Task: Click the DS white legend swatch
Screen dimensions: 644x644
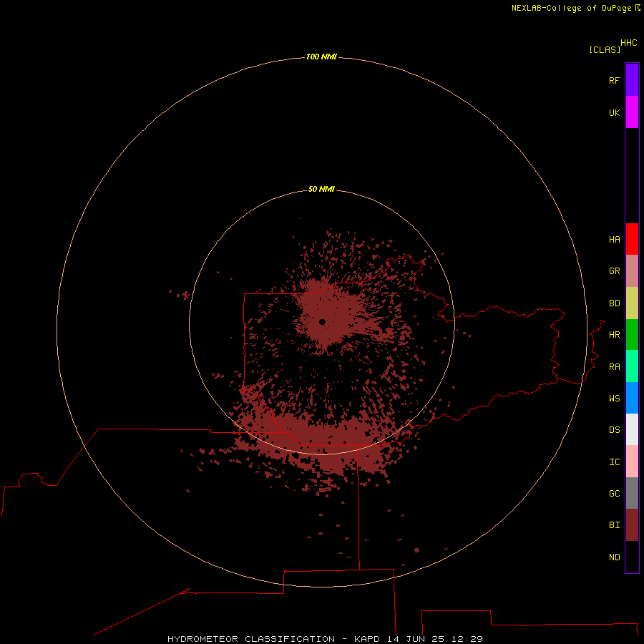Action: pos(632,429)
